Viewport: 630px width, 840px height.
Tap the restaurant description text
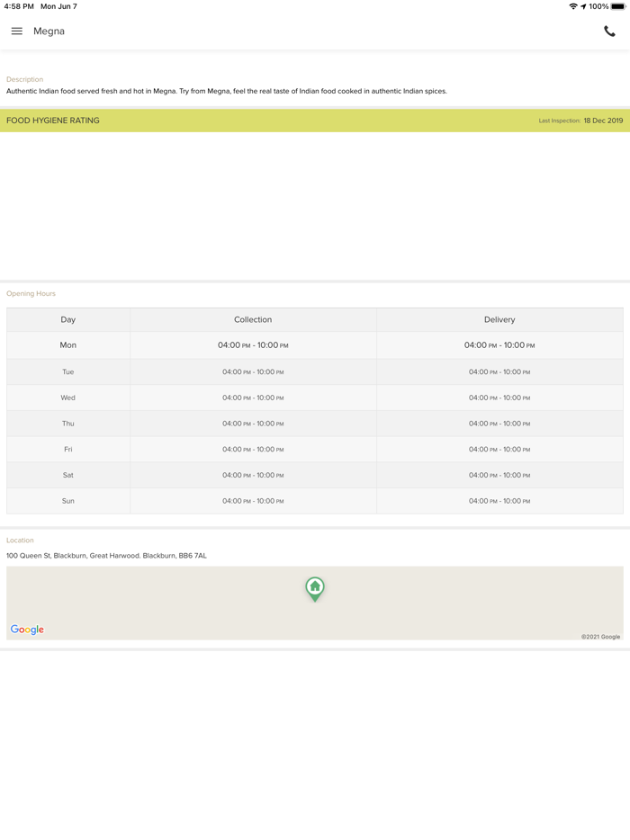(x=226, y=91)
